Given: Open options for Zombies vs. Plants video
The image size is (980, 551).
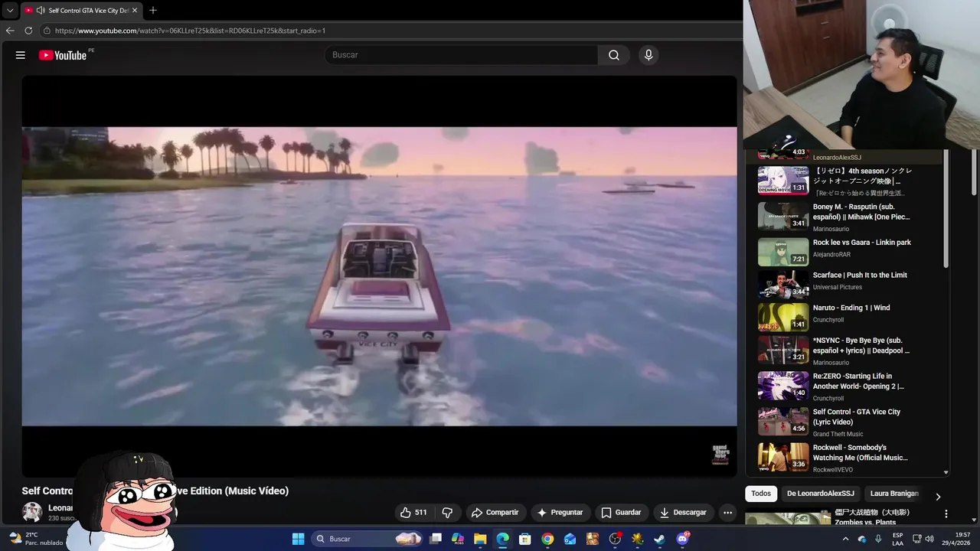Looking at the screenshot, I should point(946,514).
